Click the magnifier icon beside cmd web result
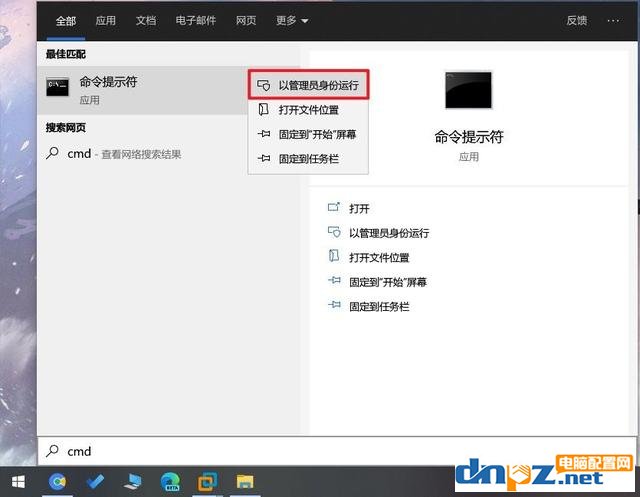 pos(52,153)
